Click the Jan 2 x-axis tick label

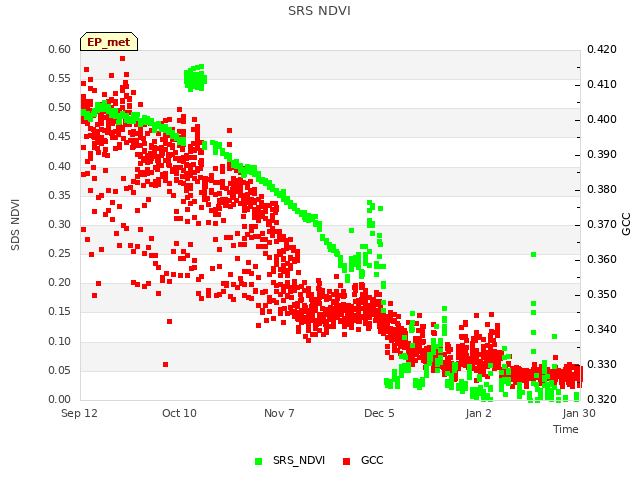[478, 413]
